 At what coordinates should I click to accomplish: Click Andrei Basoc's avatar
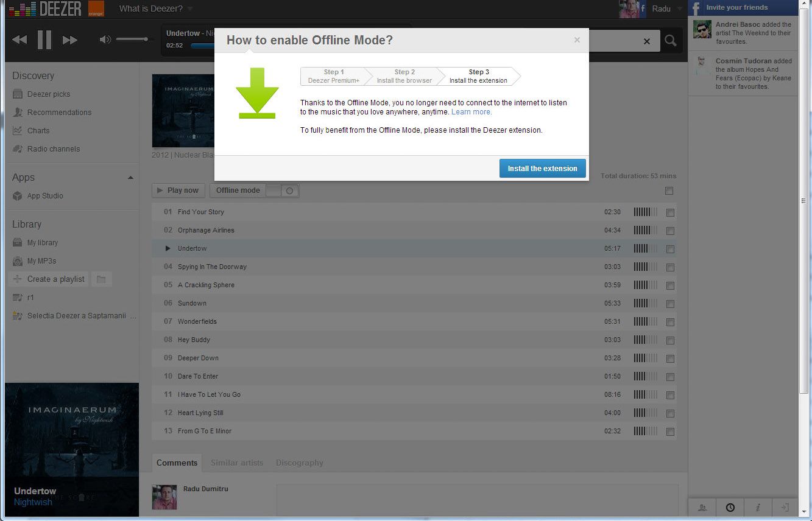(x=702, y=30)
